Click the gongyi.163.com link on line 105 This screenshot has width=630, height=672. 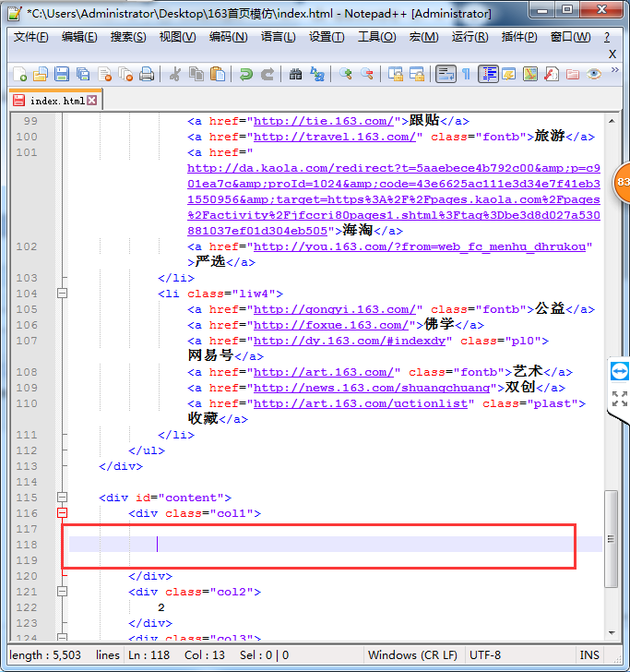[335, 309]
